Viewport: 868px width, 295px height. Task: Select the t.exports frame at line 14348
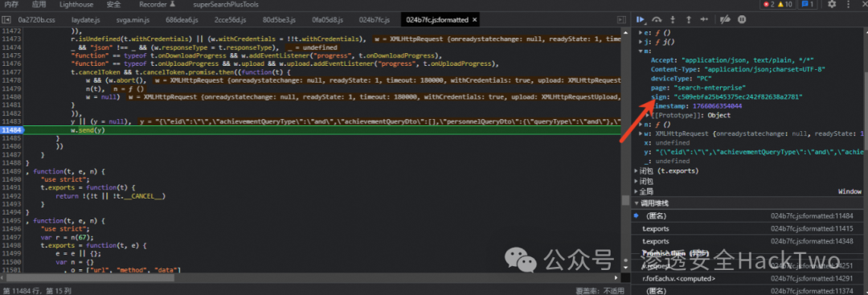coord(748,241)
